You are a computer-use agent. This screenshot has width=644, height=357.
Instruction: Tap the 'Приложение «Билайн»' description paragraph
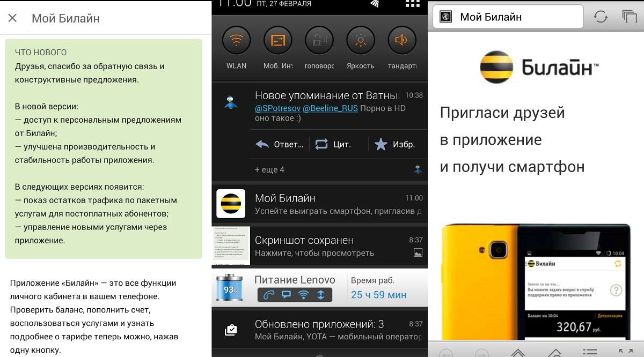tap(94, 316)
